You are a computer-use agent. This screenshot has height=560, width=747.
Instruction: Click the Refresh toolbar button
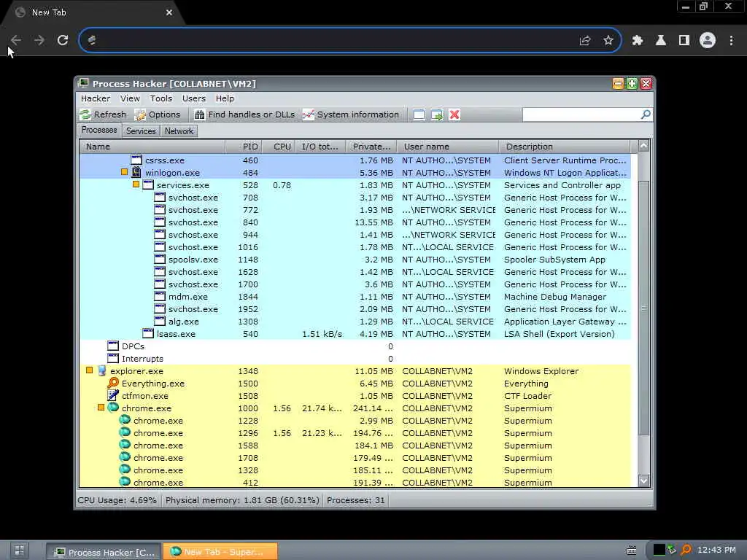(104, 114)
